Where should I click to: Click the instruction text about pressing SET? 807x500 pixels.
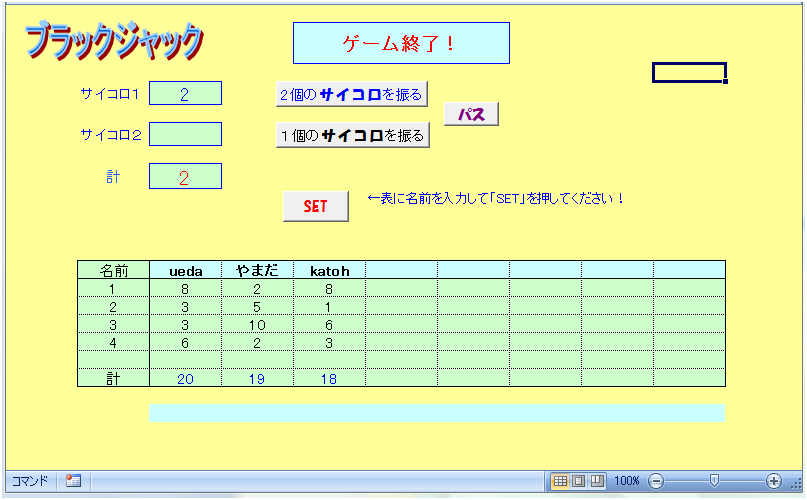[496, 198]
